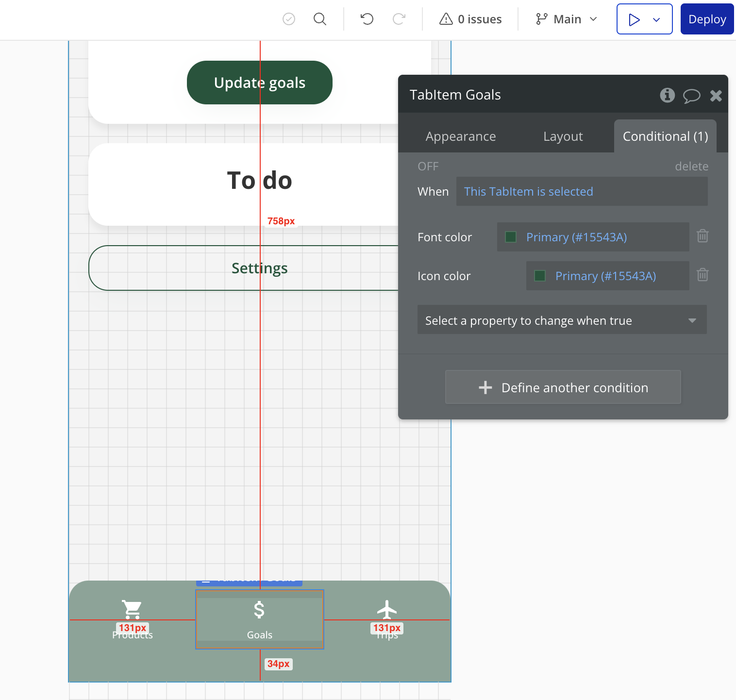Screen dimensions: 736x700
Task: Open the element info icon
Action: click(x=667, y=95)
